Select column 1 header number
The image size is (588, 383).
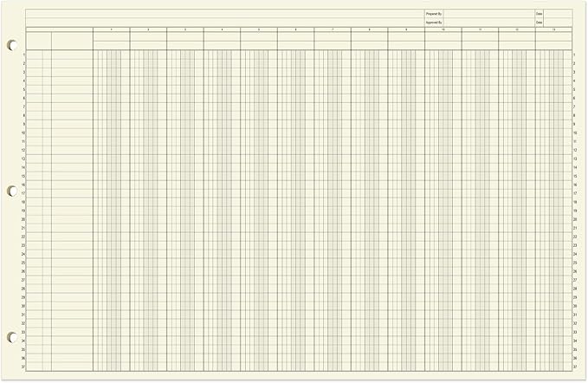(112, 30)
